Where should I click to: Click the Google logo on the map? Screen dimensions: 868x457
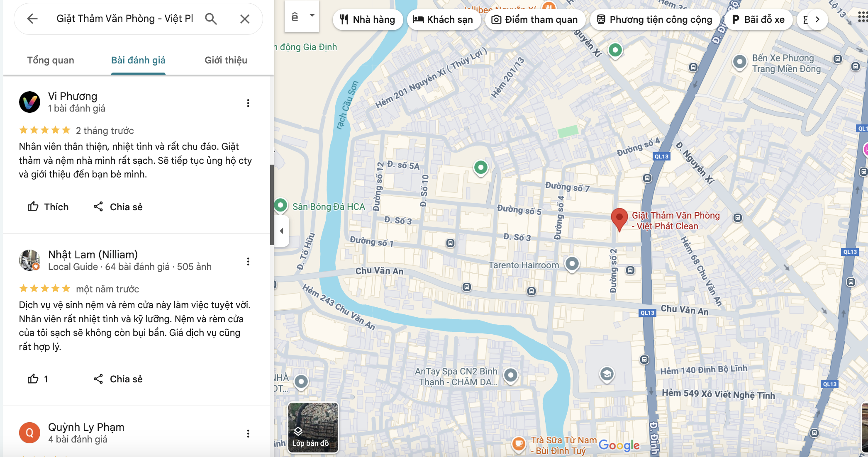(619, 445)
